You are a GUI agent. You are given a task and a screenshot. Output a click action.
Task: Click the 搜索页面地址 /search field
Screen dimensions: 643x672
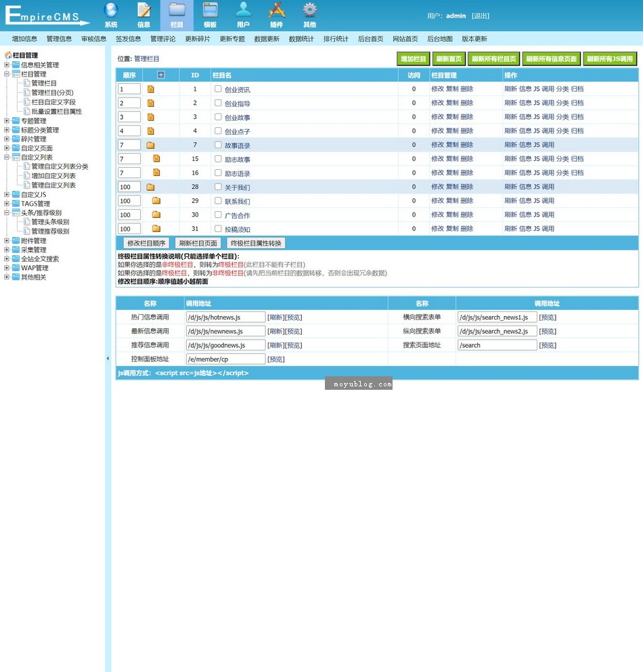(497, 345)
